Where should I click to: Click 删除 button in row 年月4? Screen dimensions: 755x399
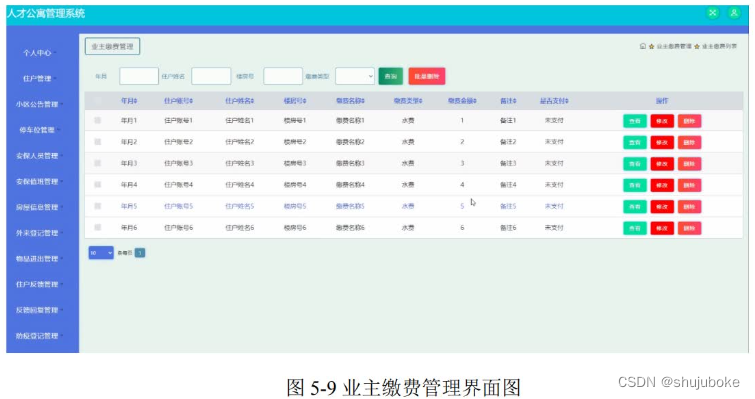[689, 185]
